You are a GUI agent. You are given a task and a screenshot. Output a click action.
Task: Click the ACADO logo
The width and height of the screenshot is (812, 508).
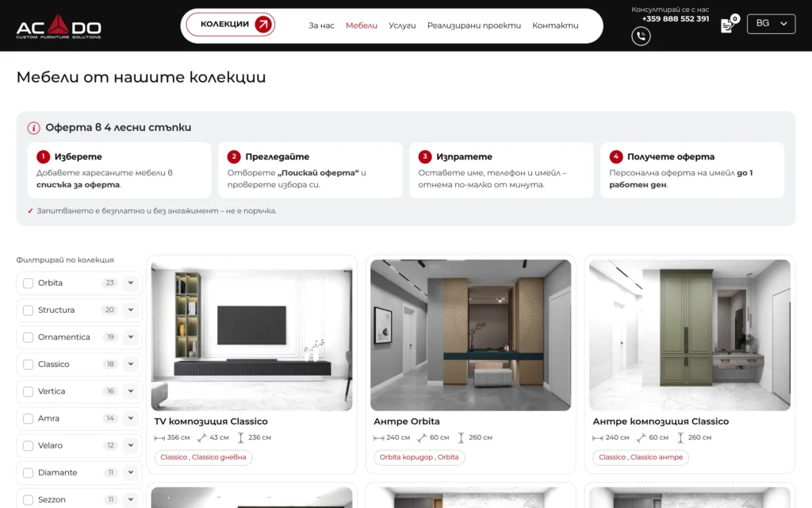click(x=59, y=26)
